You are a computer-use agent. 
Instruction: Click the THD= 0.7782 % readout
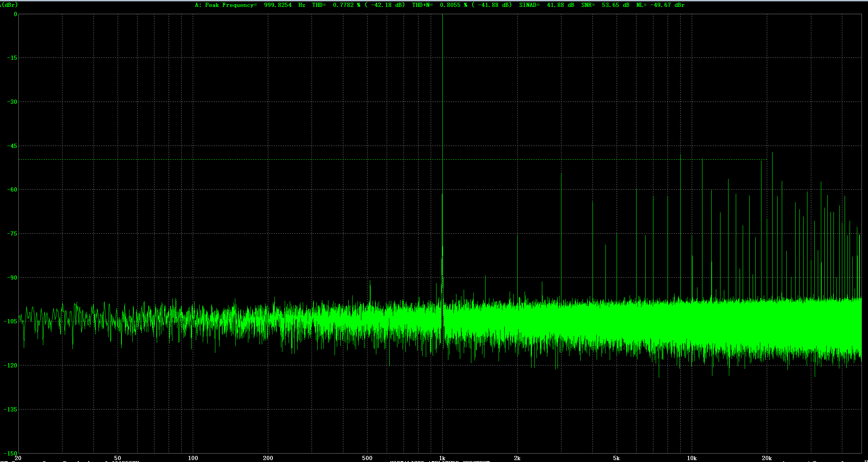(x=336, y=5)
